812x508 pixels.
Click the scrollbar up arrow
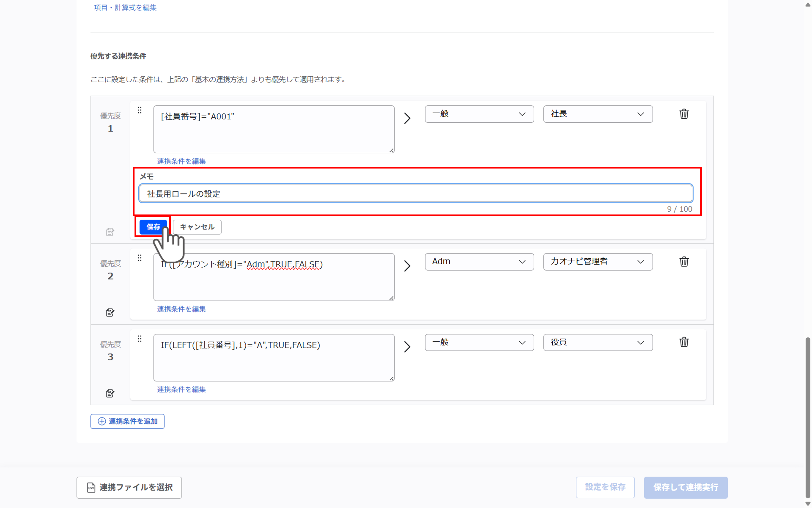point(808,5)
